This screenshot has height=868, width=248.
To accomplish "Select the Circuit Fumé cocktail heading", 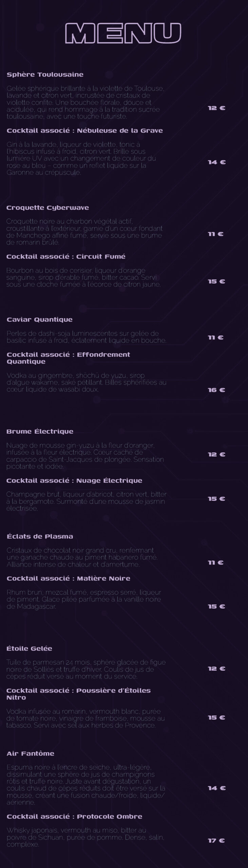I will [66, 257].
